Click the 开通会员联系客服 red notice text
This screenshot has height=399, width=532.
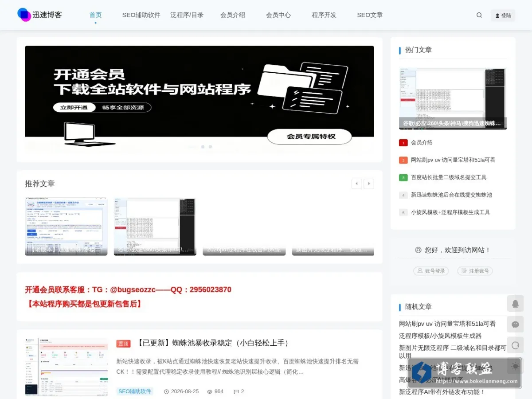click(128, 289)
